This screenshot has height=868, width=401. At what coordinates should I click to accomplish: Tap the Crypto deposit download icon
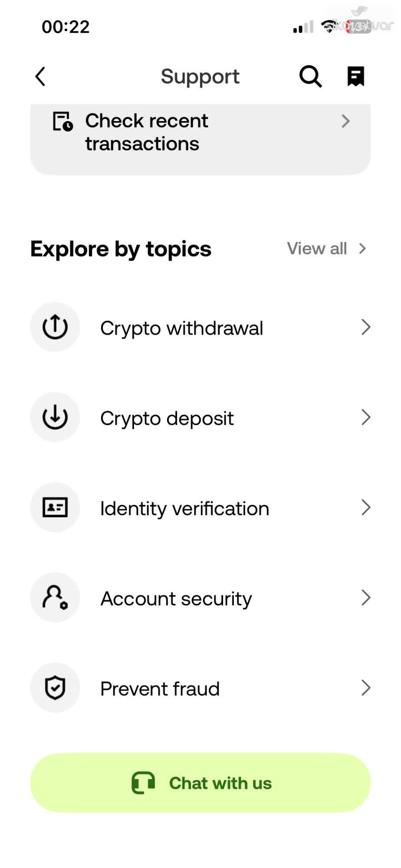click(x=55, y=417)
